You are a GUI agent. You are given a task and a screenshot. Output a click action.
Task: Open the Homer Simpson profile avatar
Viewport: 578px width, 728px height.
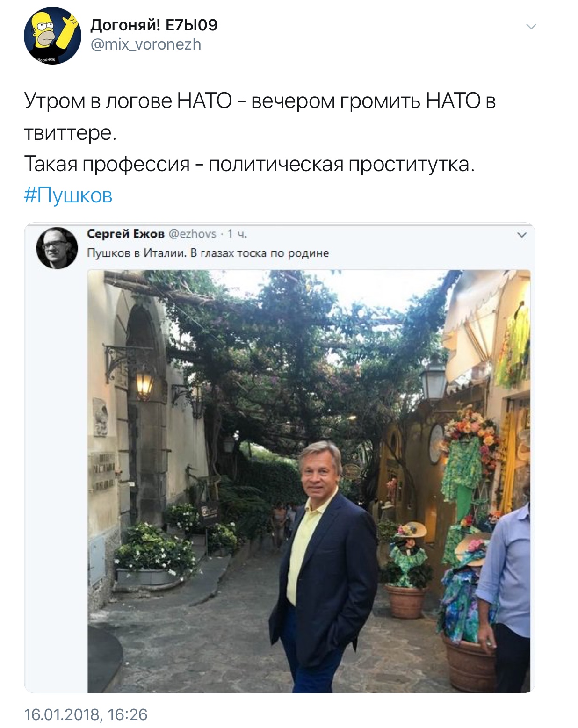click(53, 36)
